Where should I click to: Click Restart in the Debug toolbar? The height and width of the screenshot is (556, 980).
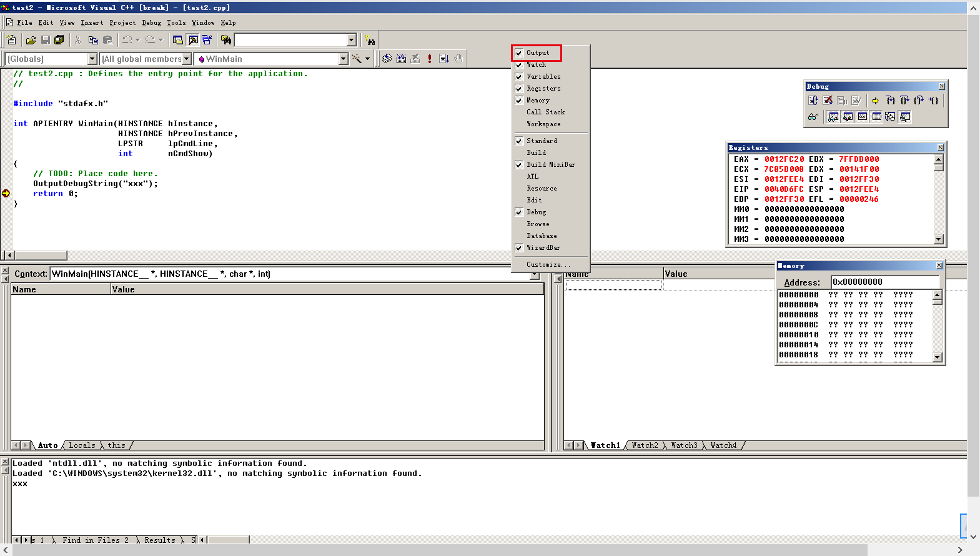813,100
